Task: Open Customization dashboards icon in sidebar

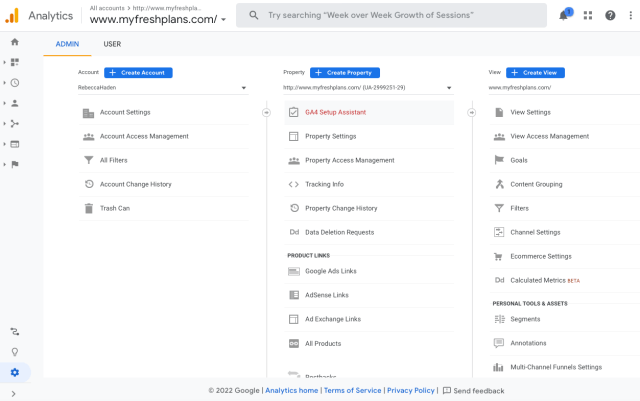Action: click(x=15, y=62)
